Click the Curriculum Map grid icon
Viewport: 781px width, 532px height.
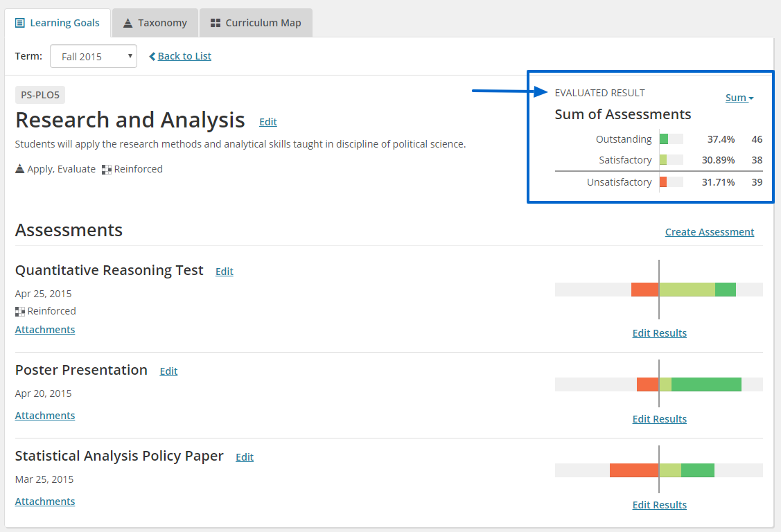[215, 23]
